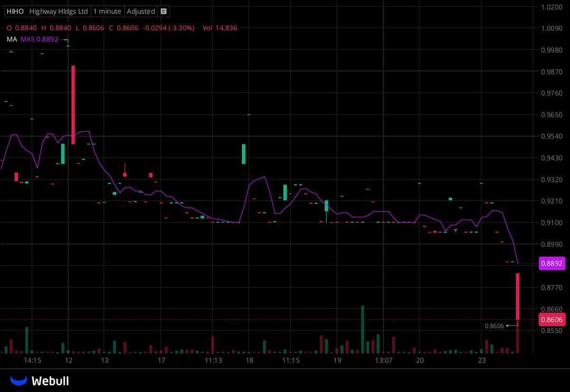Image resolution: width=570 pixels, height=392 pixels.
Task: Click the 0.8550 price axis label
Action: click(552, 330)
